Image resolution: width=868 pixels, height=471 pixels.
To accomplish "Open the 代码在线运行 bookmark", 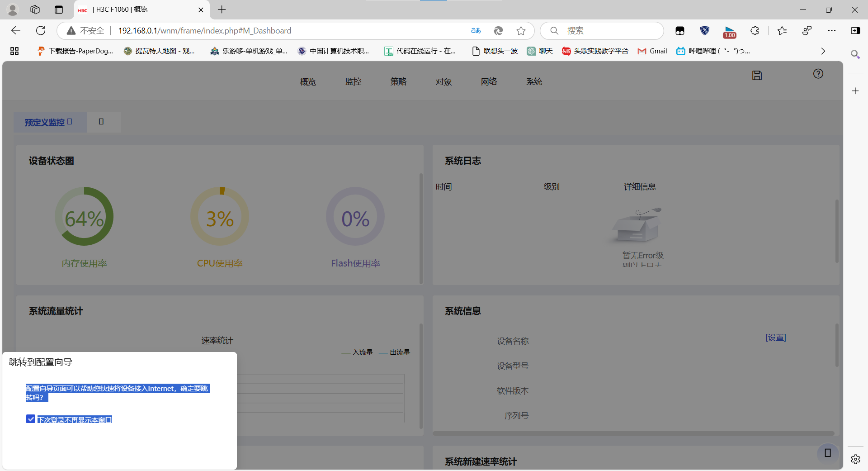I will click(x=420, y=51).
